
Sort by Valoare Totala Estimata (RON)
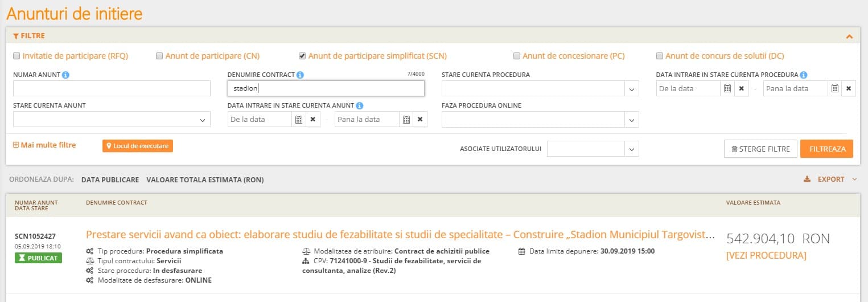click(205, 179)
